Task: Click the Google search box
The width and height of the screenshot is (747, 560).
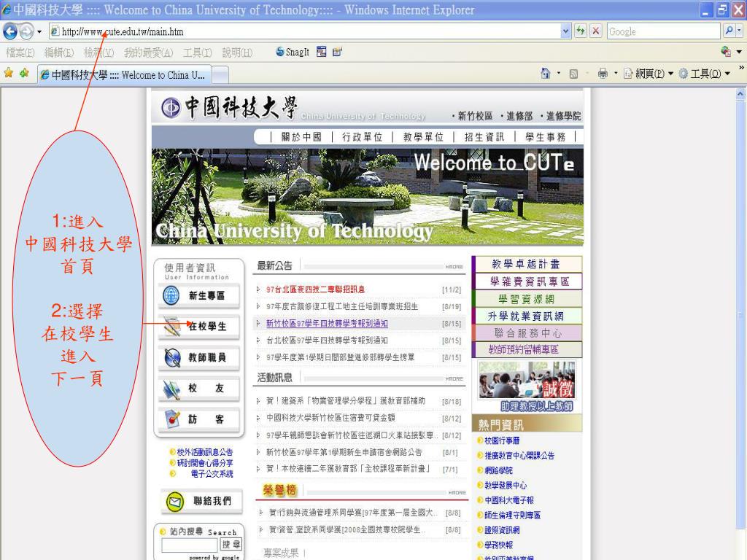Action: tap(663, 31)
